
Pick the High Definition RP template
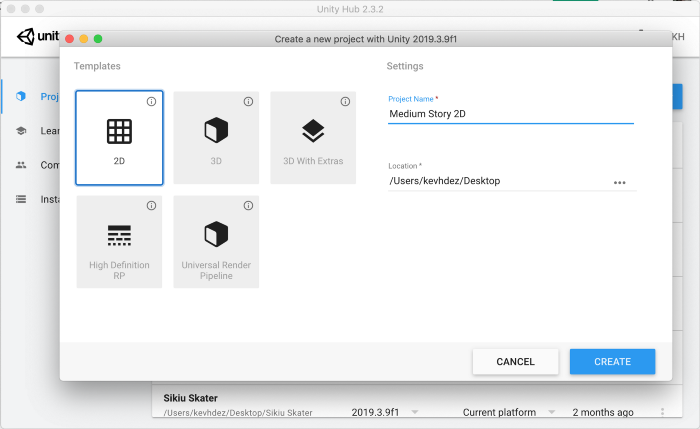(119, 242)
